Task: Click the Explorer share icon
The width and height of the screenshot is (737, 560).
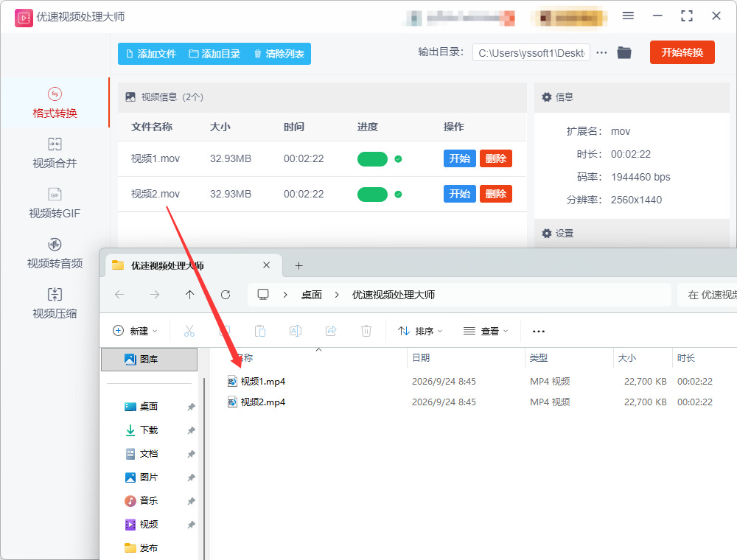Action: (331, 331)
